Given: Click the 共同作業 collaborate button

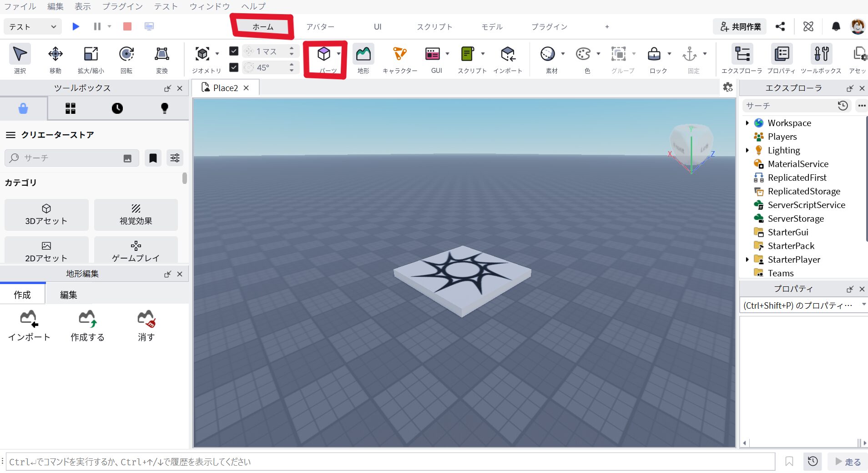Looking at the screenshot, I should pos(740,27).
